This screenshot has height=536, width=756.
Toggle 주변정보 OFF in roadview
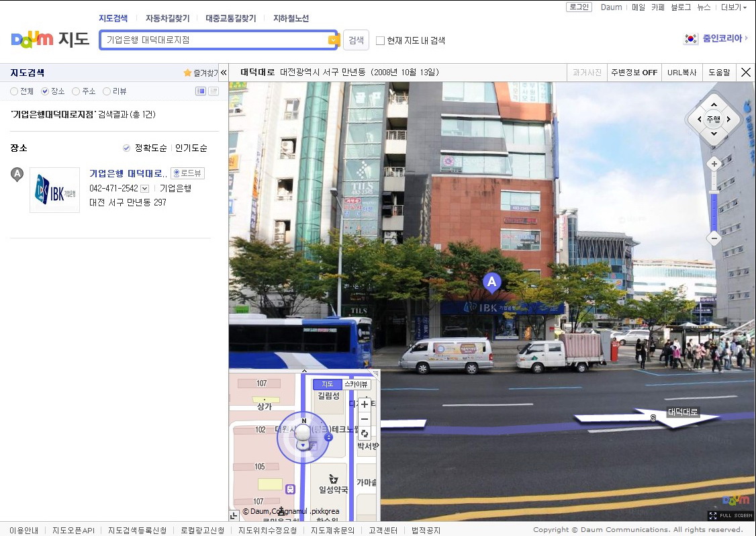click(634, 73)
